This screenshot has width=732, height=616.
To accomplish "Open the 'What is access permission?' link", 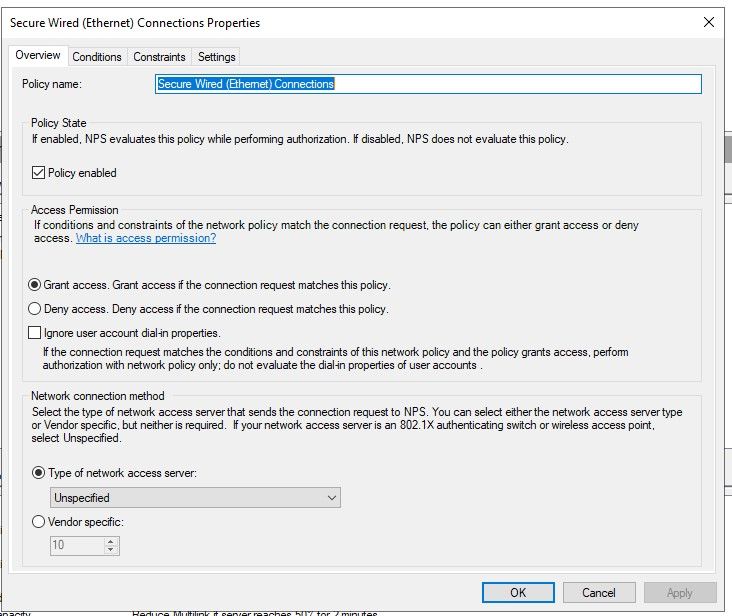I will [146, 238].
